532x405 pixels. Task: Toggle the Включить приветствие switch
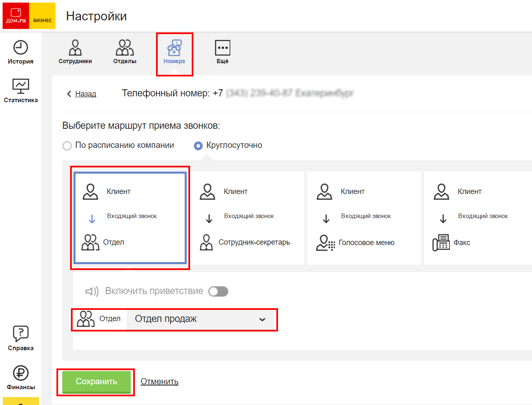[x=218, y=292]
